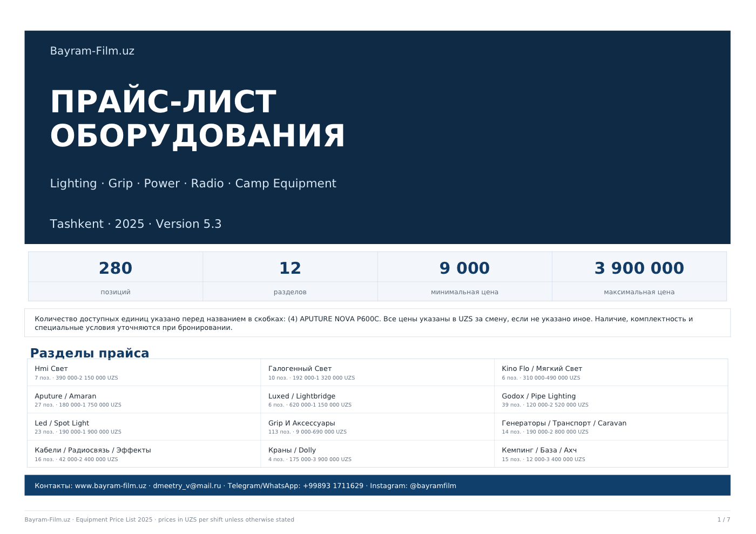Open the Краны / Dolly section

377,454
